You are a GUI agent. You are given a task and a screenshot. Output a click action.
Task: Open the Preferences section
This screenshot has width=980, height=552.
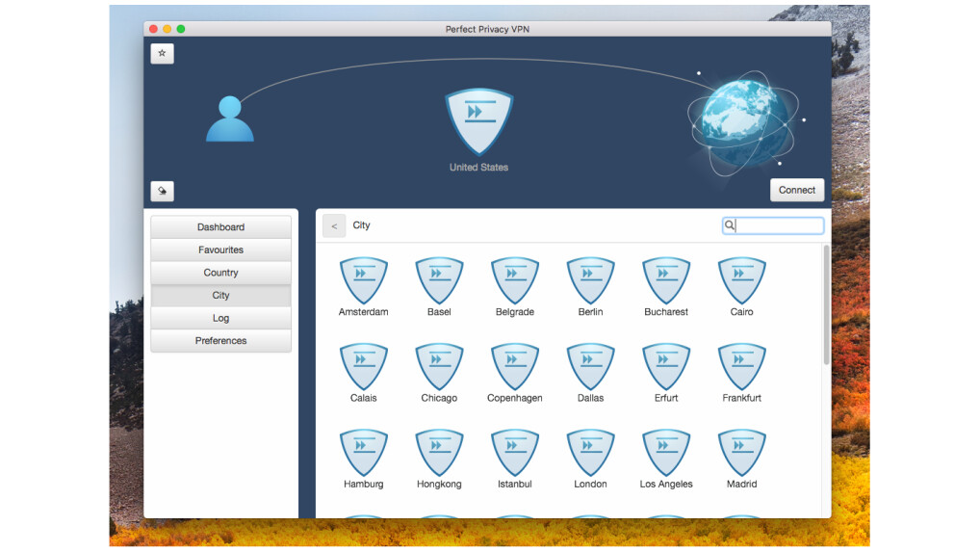(x=220, y=341)
